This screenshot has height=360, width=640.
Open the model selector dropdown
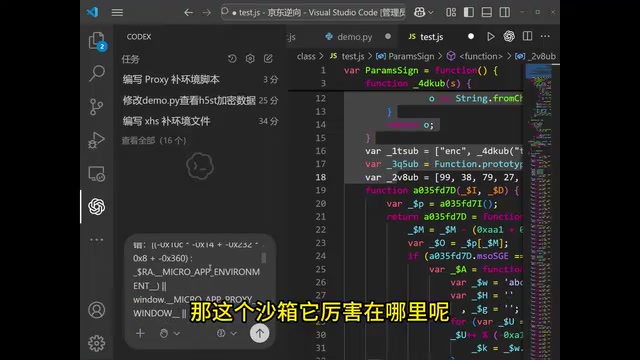pyautogui.click(x=227, y=333)
